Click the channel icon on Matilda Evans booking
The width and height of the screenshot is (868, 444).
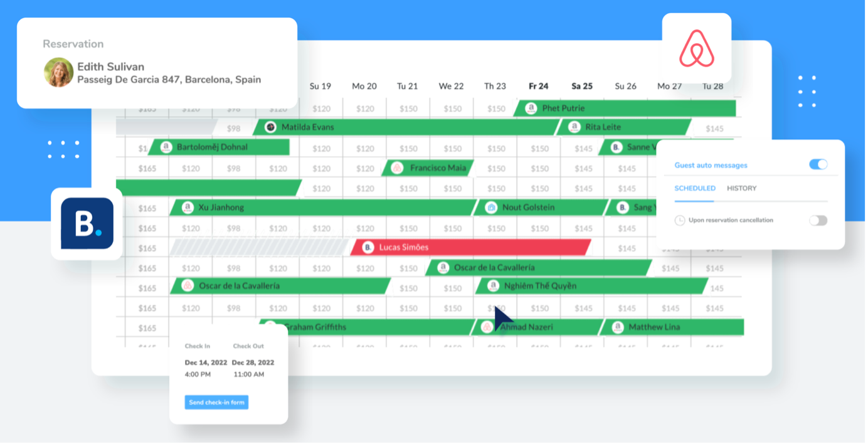(270, 127)
